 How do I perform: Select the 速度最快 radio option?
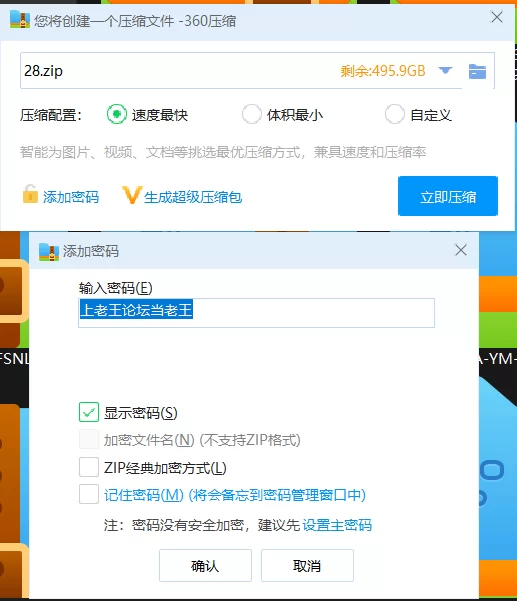[x=117, y=114]
